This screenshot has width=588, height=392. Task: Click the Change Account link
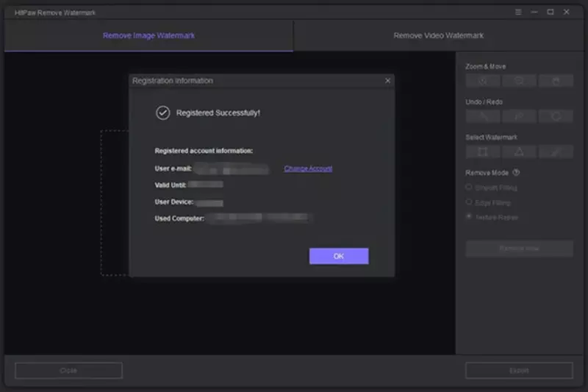point(308,168)
